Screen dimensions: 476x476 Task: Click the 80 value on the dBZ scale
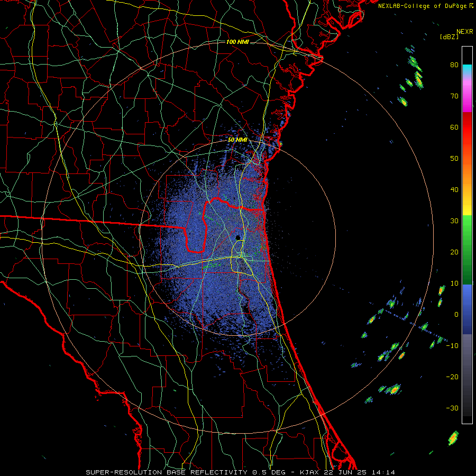click(454, 65)
